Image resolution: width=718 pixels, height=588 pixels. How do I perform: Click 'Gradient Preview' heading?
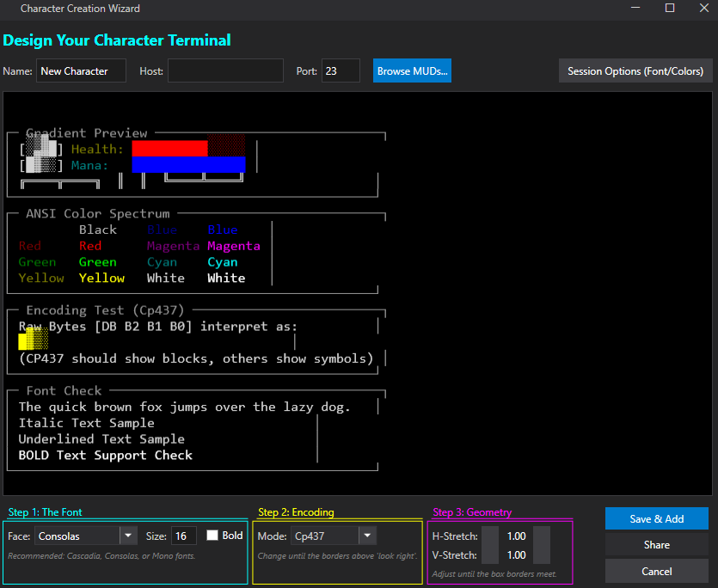87,132
